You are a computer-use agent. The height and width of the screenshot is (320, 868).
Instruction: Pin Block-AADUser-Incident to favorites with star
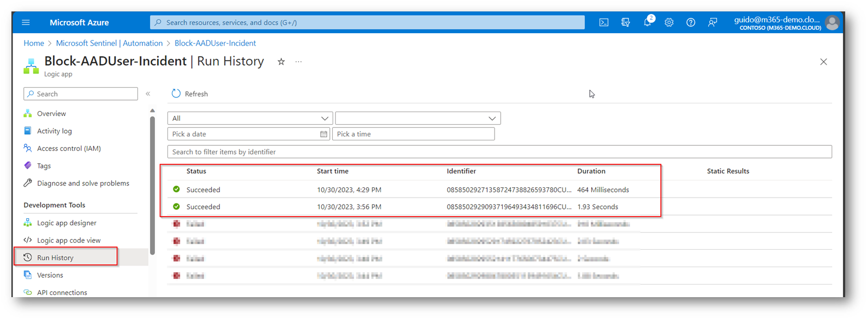tap(281, 61)
